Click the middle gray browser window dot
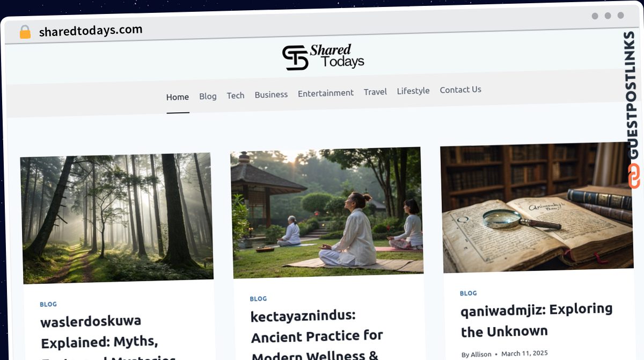The width and height of the screenshot is (644, 360). tap(608, 16)
